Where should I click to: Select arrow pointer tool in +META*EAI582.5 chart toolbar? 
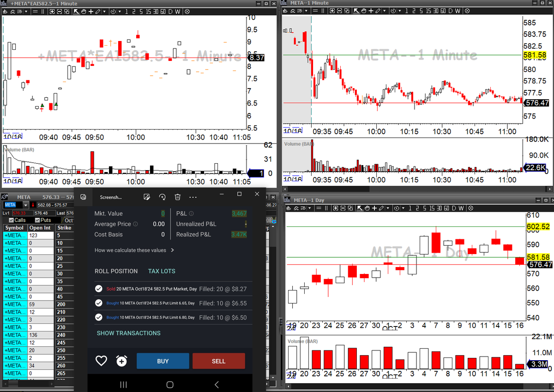coord(76,12)
